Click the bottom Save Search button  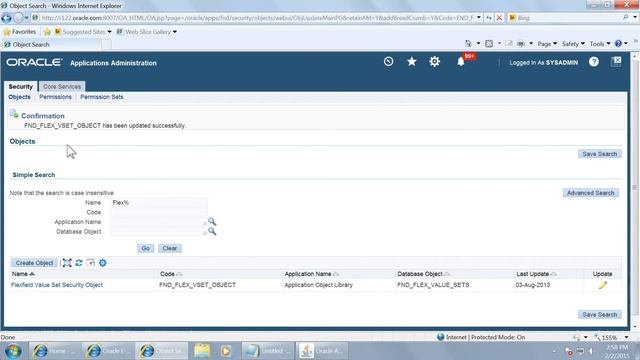point(599,315)
